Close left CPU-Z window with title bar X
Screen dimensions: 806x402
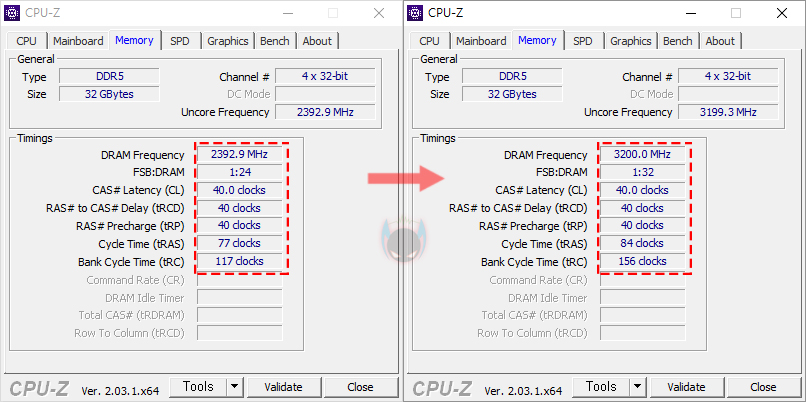[379, 13]
